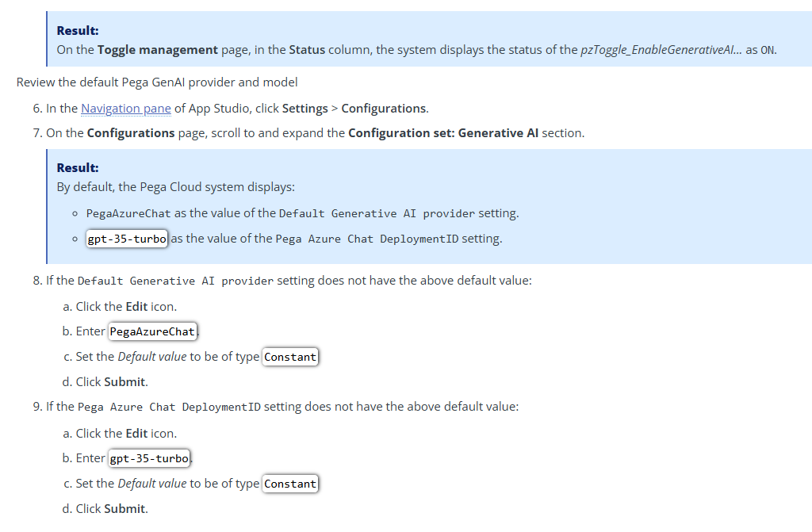Click bold 'Toggle management' text in top result

point(157,50)
